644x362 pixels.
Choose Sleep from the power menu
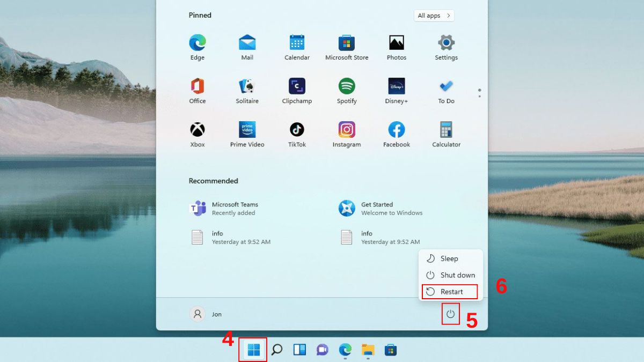click(451, 258)
